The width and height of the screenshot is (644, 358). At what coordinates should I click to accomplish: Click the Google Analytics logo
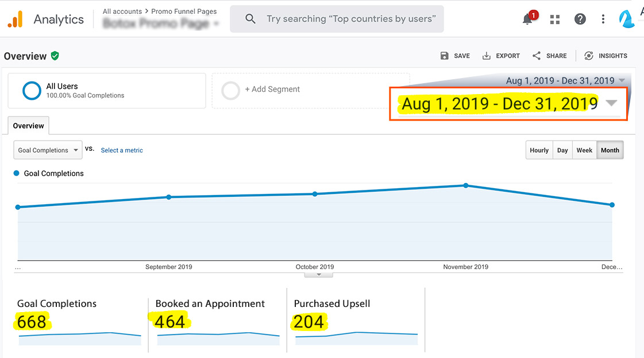tap(16, 20)
